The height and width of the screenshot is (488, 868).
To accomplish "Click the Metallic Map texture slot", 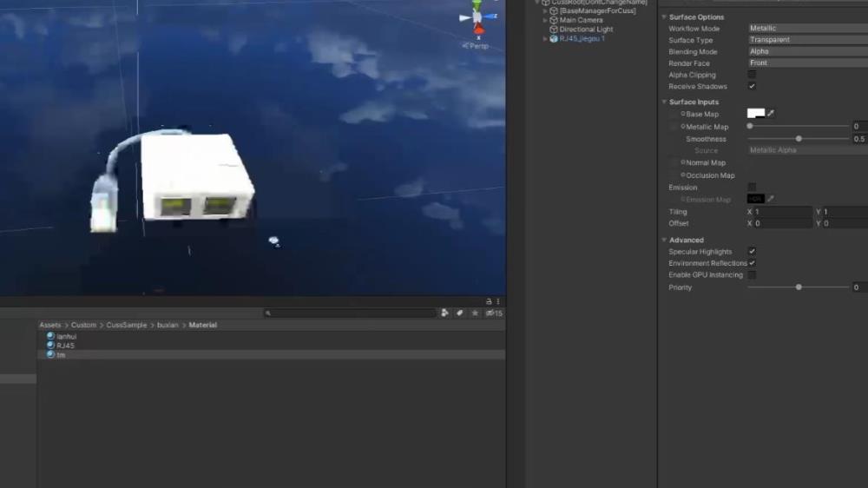I will [x=674, y=127].
